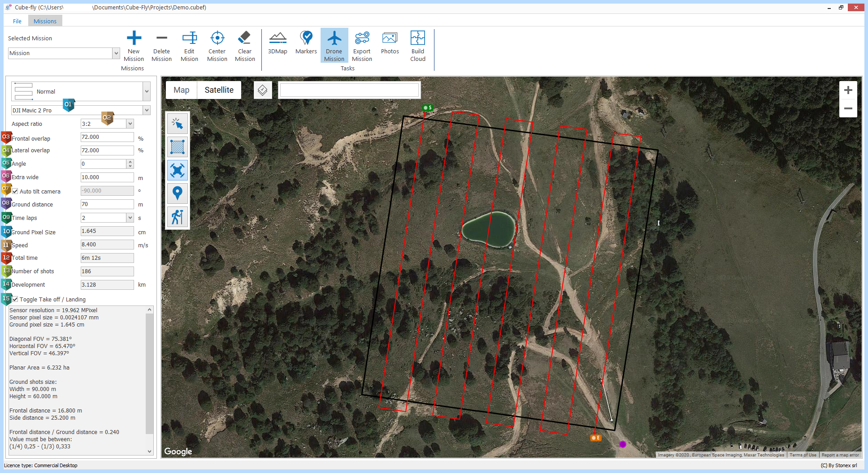Switch map view to Map
Image resolution: width=868 pixels, height=473 pixels.
(182, 90)
